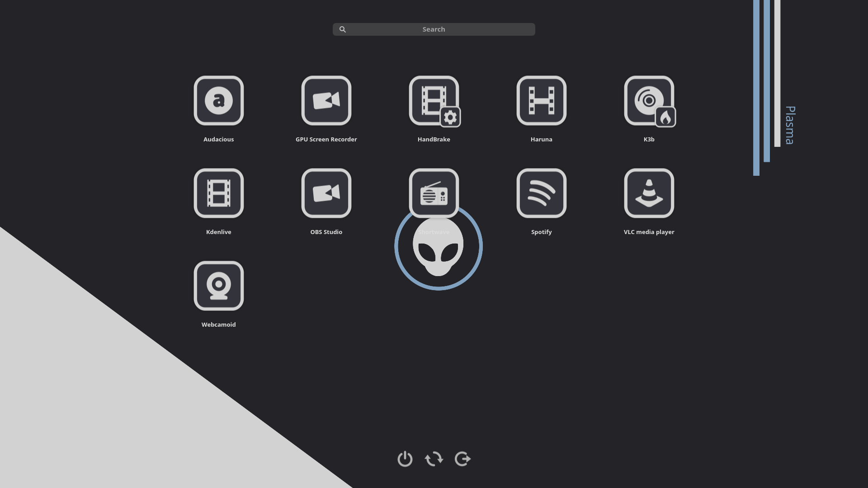Image resolution: width=868 pixels, height=488 pixels.
Task: Open GPU Screen Recorder icon
Action: tap(326, 100)
